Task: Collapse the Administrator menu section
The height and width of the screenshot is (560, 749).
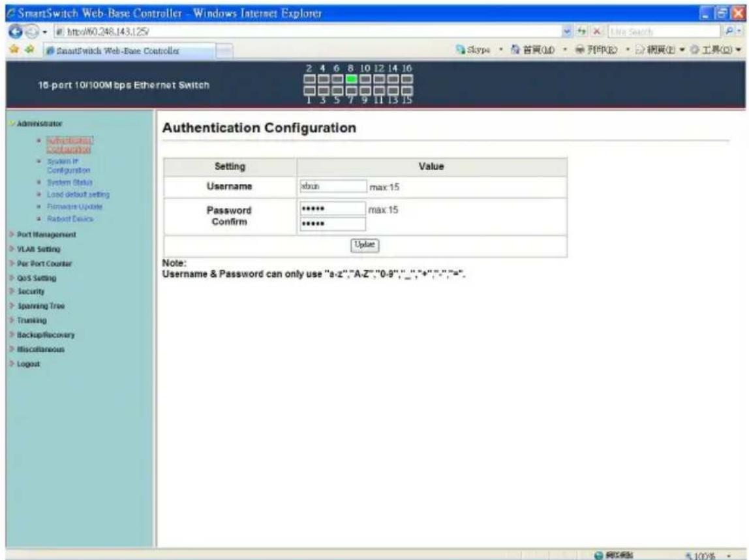Action: coord(39,124)
